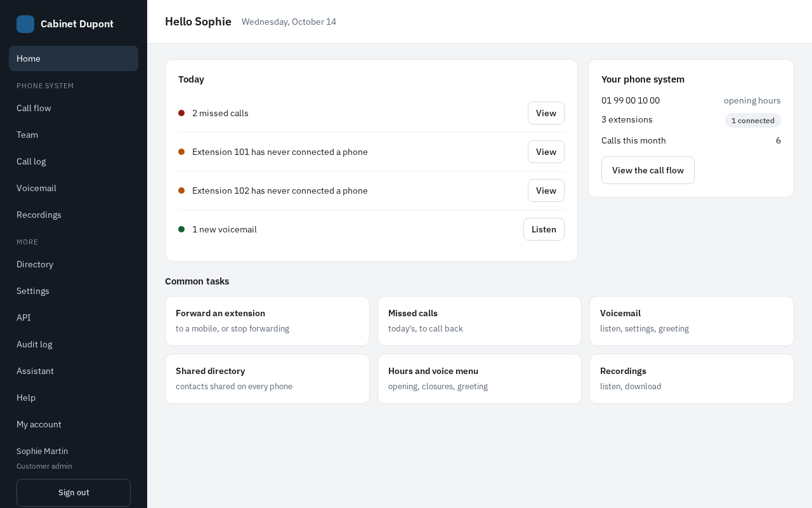812x508 pixels.
Task: Open the Directory page
Action: (74, 264)
